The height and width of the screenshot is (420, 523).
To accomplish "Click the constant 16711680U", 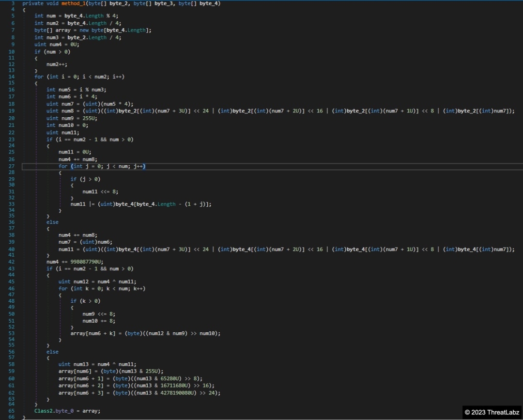I will (x=161, y=386).
